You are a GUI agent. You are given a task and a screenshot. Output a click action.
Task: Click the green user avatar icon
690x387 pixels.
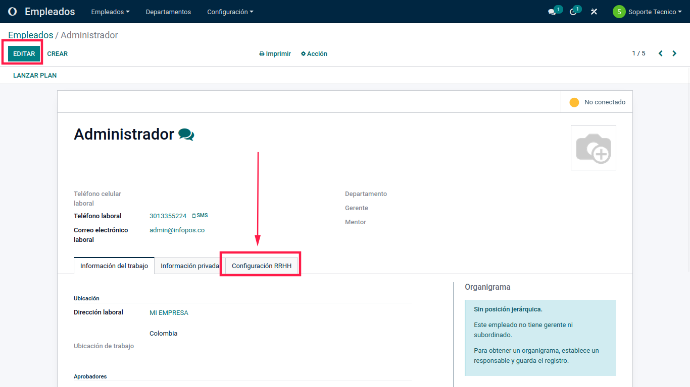tap(619, 12)
